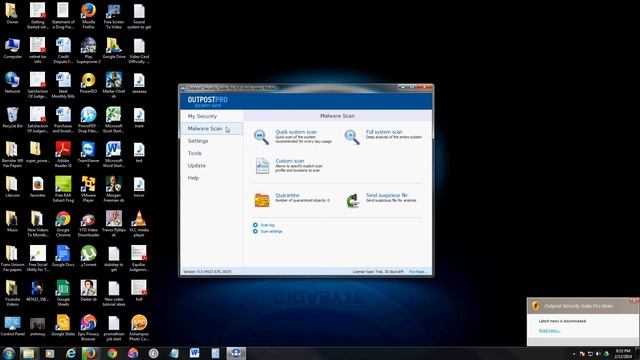Open Internet Explorer from the taskbar
640x360 pixels.
tap(71, 353)
